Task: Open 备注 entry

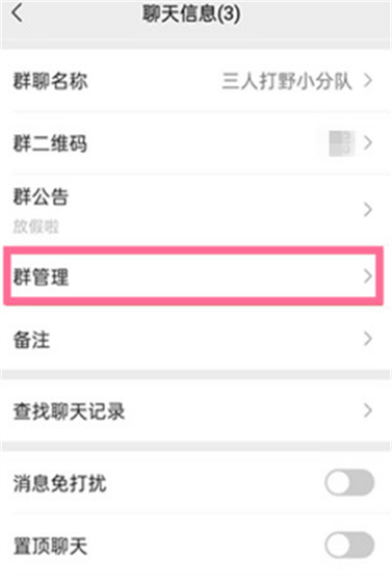Action: point(196,339)
